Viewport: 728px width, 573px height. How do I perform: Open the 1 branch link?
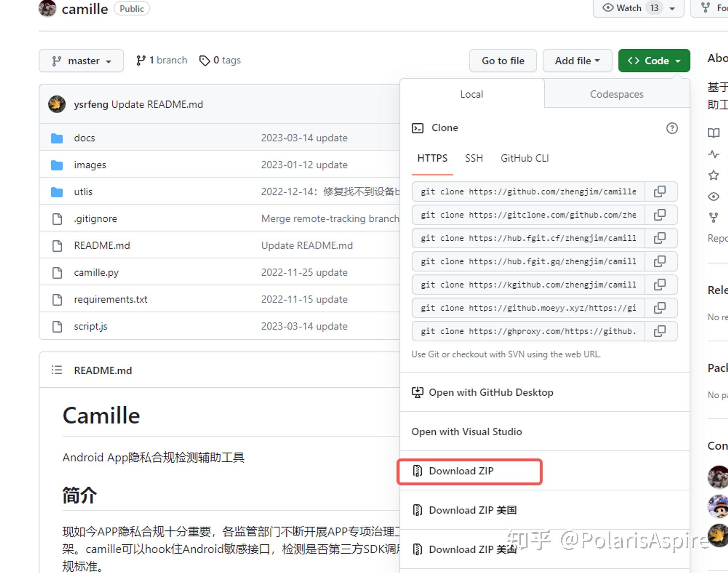tap(162, 60)
